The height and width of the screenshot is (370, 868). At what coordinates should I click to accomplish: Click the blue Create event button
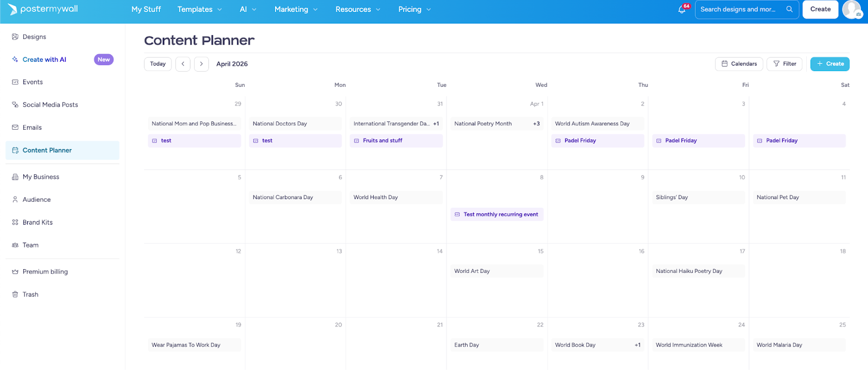(x=830, y=64)
